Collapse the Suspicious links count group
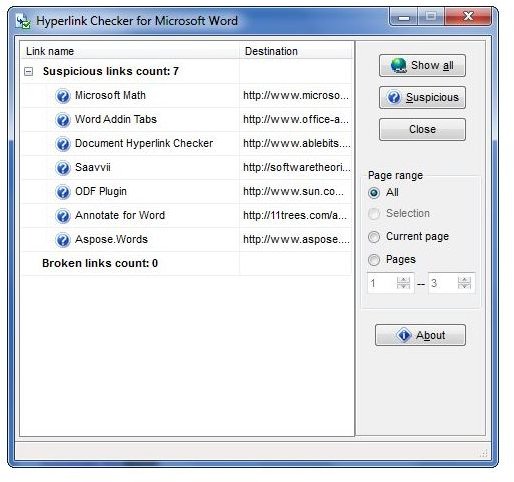This screenshot has height=482, width=514. click(29, 71)
